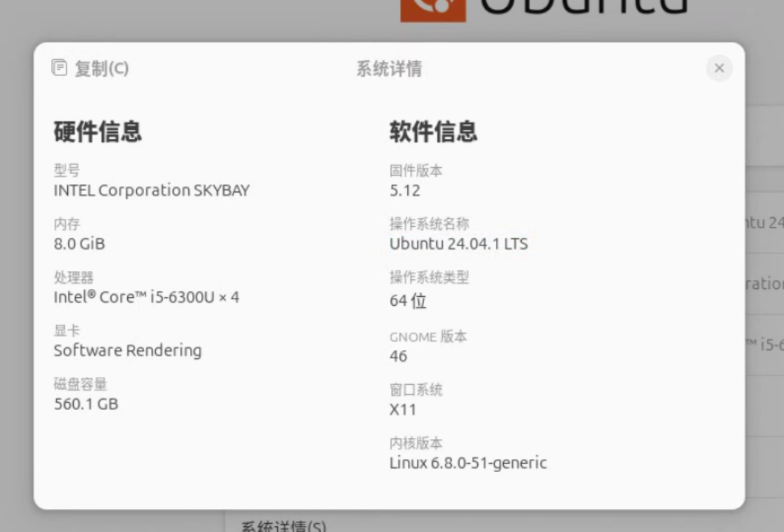Click the 型号 label
The image size is (784, 532).
pos(67,171)
